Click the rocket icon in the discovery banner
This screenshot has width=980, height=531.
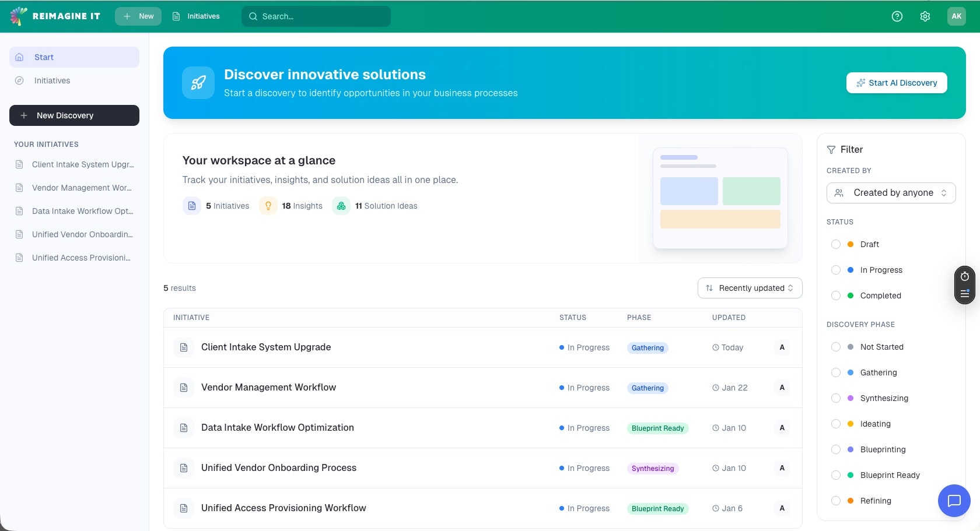click(x=198, y=83)
